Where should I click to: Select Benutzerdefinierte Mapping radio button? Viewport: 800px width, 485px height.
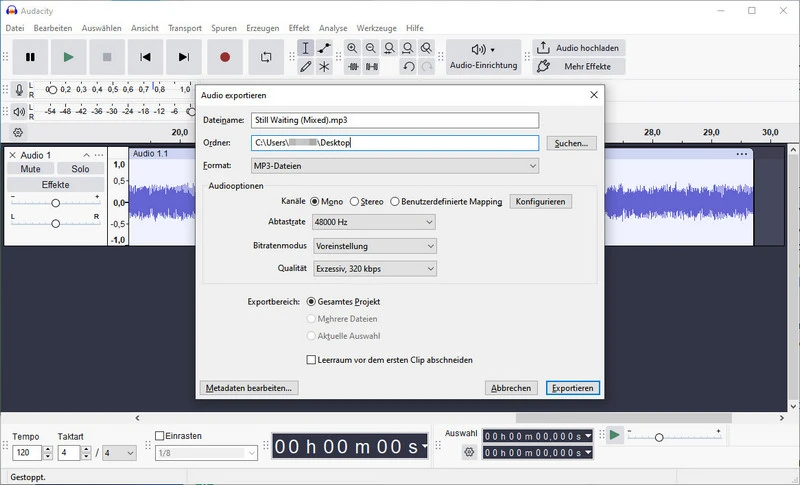394,201
